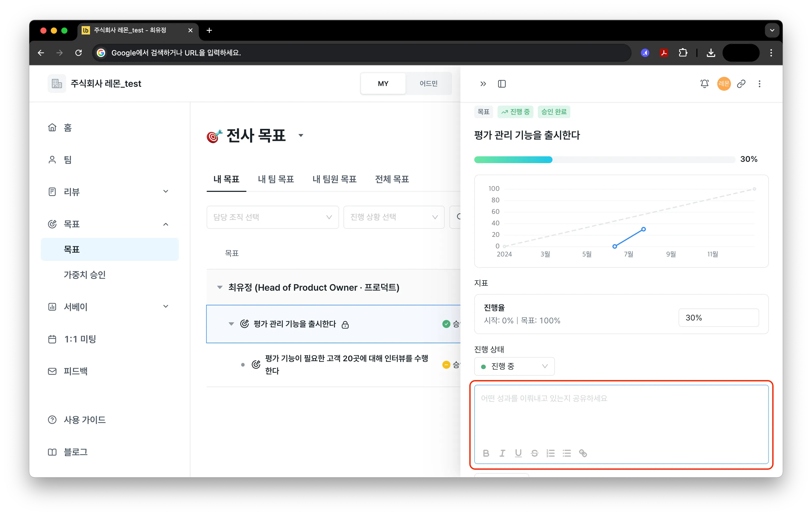Open Chrome extensions puzzle icon
Image resolution: width=812 pixels, height=516 pixels.
click(x=683, y=53)
